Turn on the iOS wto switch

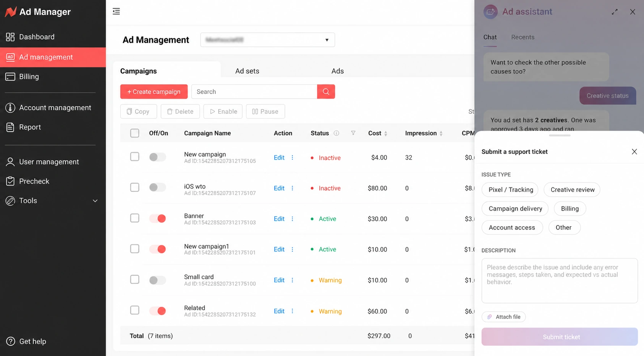click(x=157, y=187)
